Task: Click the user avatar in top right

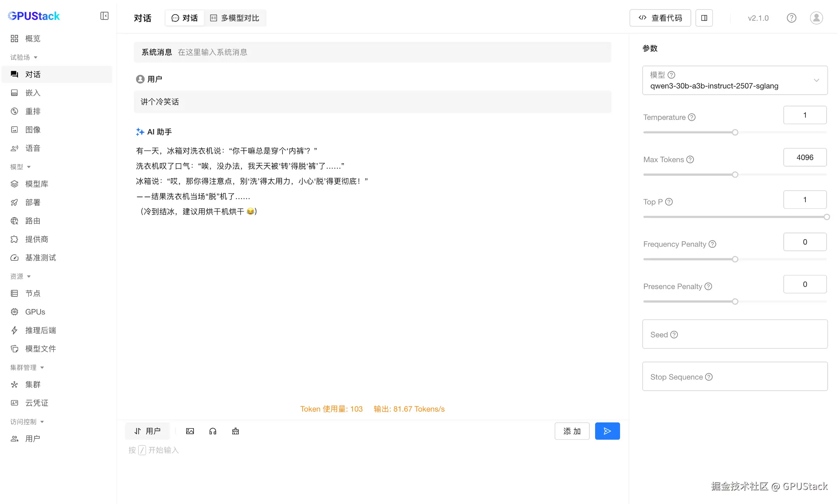Action: (816, 18)
